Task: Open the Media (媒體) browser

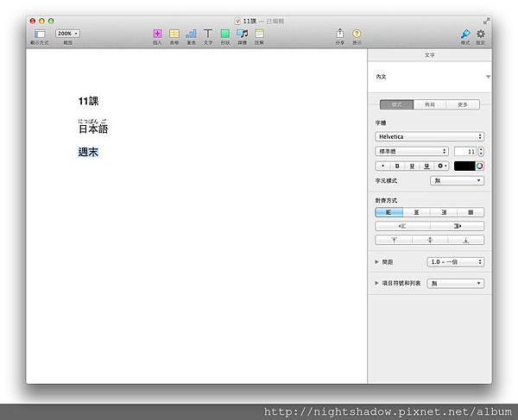Action: click(x=242, y=34)
